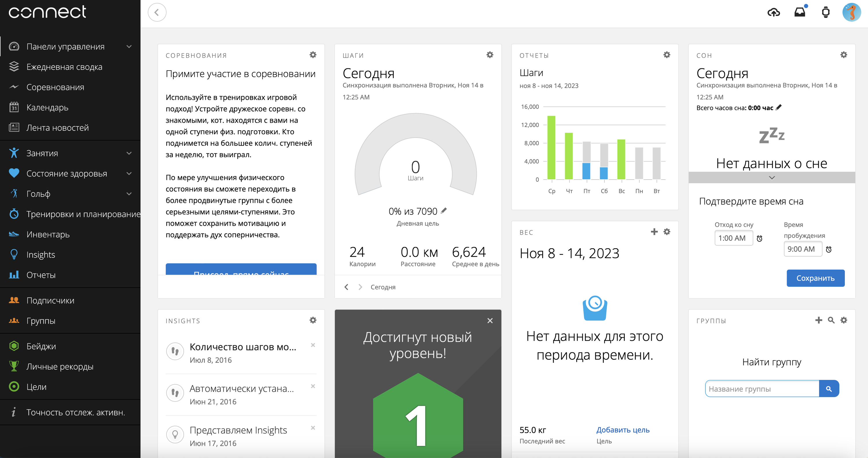
Task: Expand the sleep data chevron bar
Action: point(772,178)
